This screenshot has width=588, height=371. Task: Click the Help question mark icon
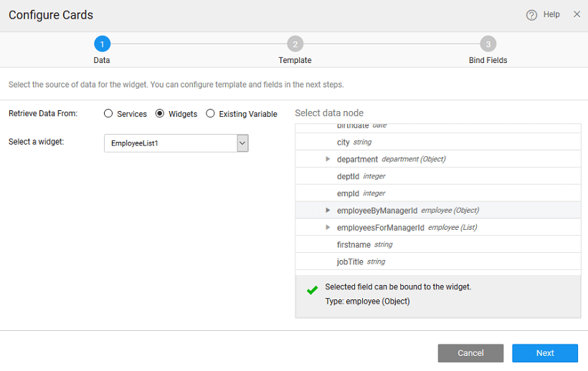click(531, 15)
